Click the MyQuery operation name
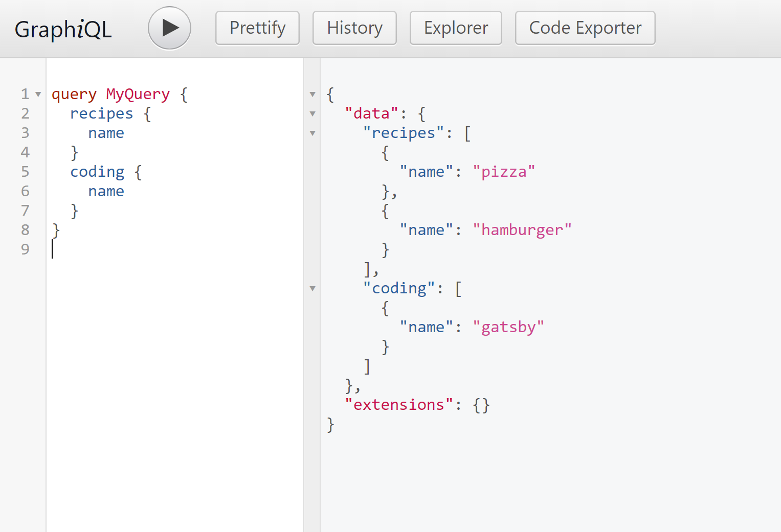The width and height of the screenshot is (781, 532). coord(138,95)
